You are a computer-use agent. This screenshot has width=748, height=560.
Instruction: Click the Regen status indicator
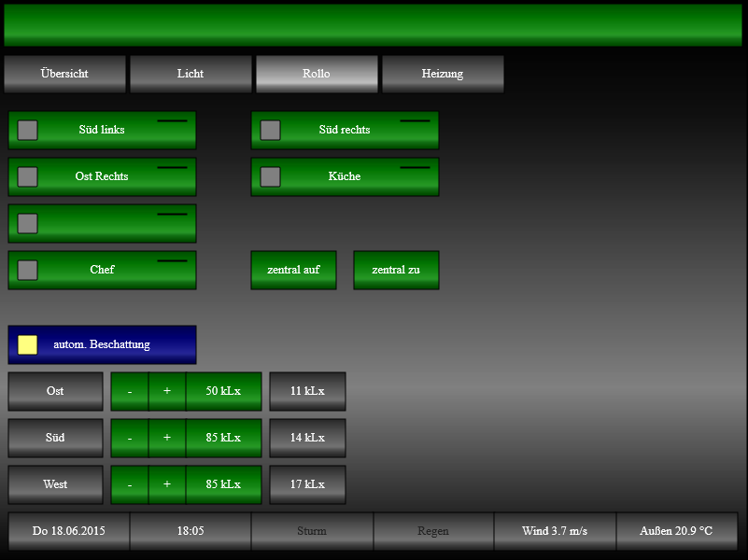coord(433,531)
